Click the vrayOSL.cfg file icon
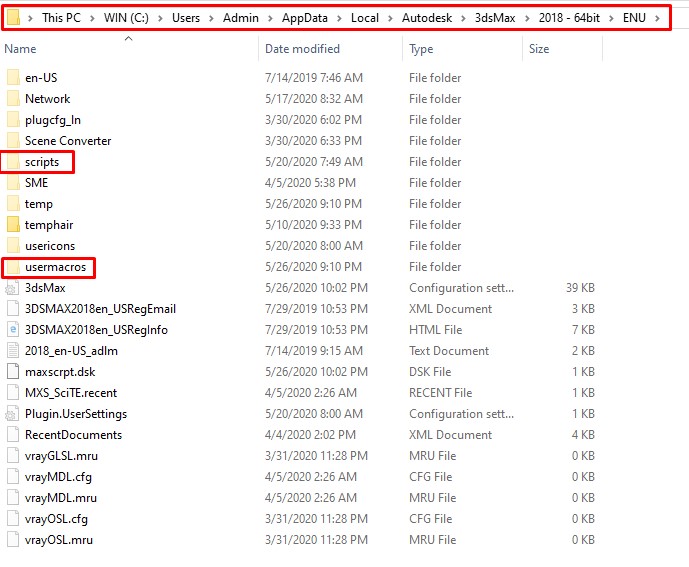The width and height of the screenshot is (689, 567). (x=13, y=519)
